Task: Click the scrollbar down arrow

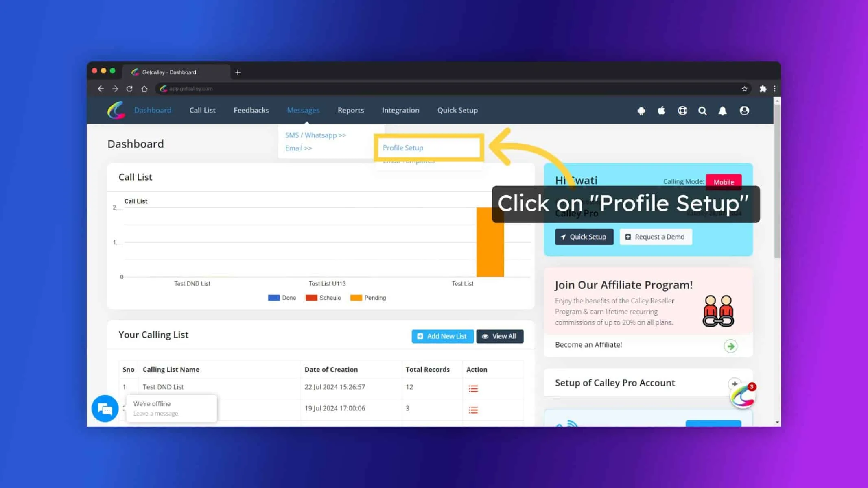Action: [x=777, y=423]
